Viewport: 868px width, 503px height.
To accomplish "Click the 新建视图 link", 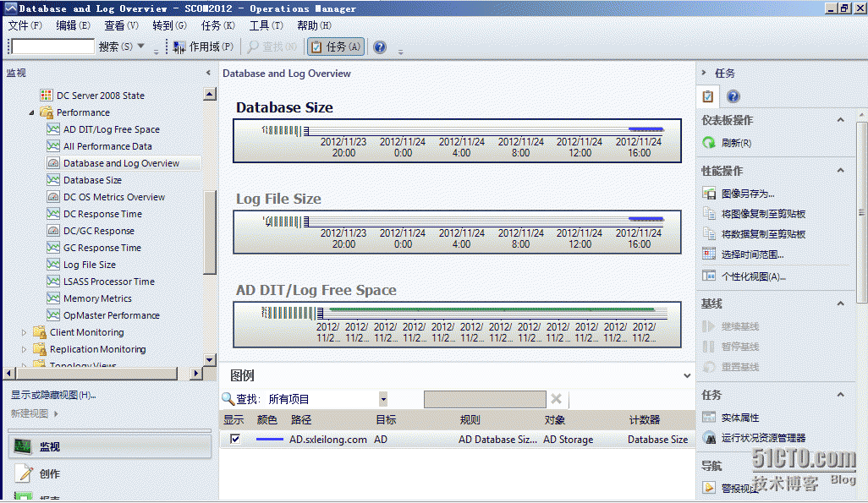I will tap(30, 413).
